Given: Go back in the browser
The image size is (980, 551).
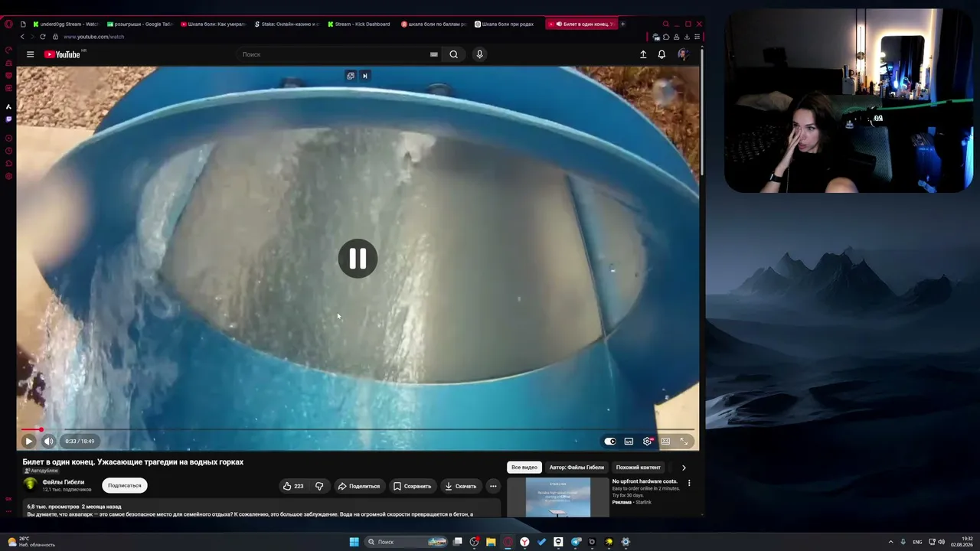Looking at the screenshot, I should pos(22,37).
